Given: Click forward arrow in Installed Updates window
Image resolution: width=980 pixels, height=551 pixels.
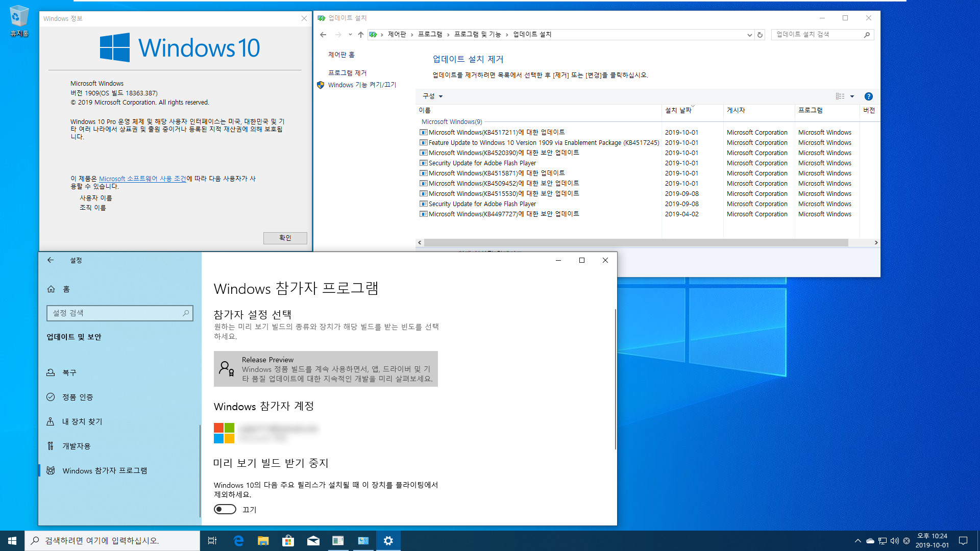Looking at the screenshot, I should [338, 35].
